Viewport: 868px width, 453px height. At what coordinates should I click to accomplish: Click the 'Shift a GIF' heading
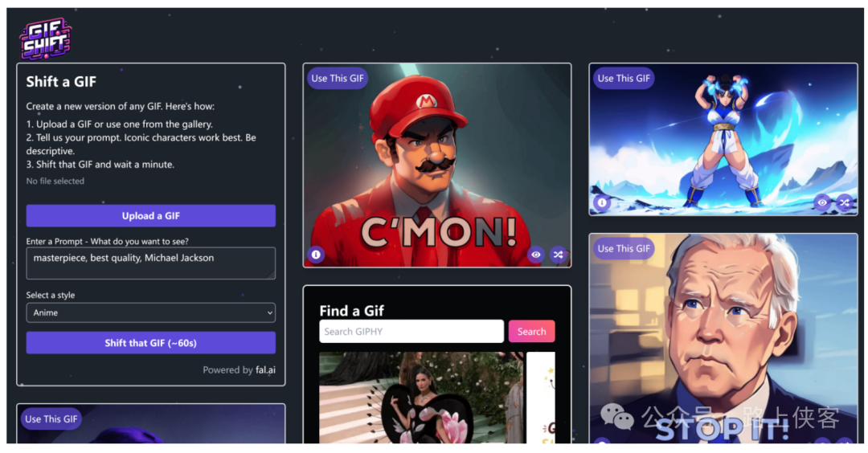(61, 82)
